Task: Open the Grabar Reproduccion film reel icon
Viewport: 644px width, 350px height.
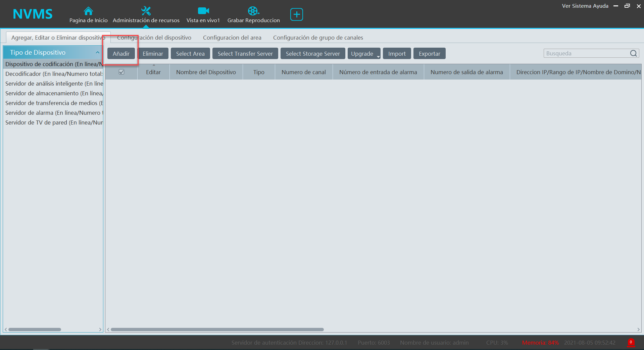Action: pos(253,11)
